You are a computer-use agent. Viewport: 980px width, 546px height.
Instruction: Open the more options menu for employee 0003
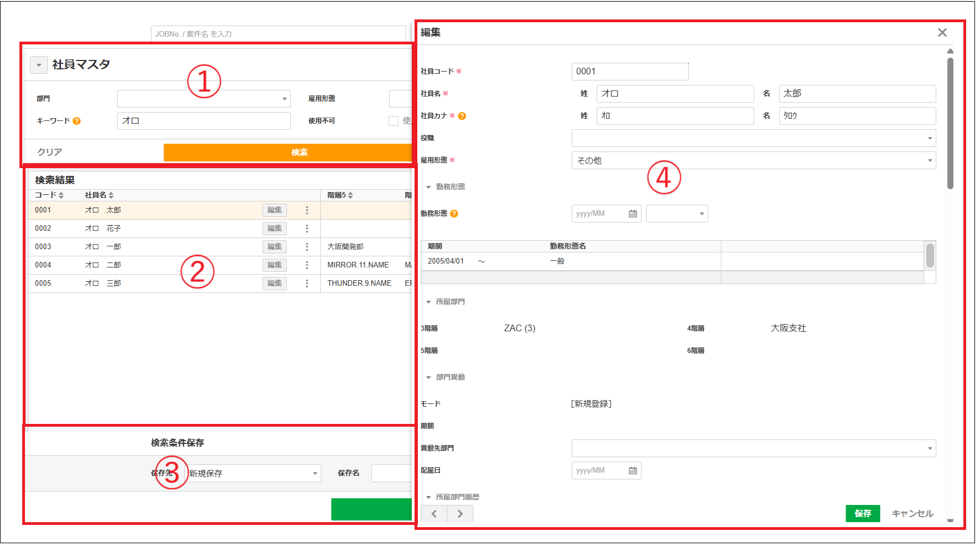click(x=307, y=247)
